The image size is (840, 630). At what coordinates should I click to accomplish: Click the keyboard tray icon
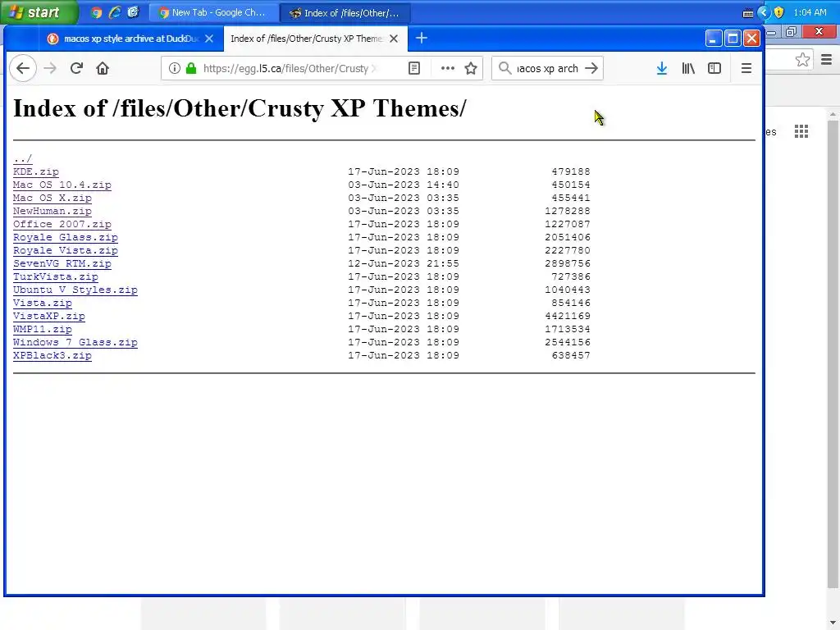pos(748,13)
